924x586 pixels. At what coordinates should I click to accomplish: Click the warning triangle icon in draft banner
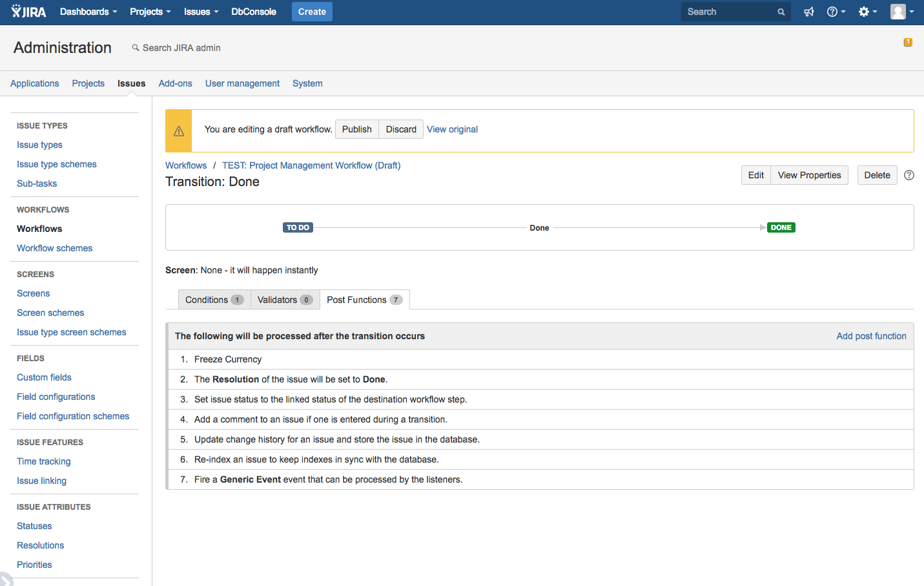(179, 131)
